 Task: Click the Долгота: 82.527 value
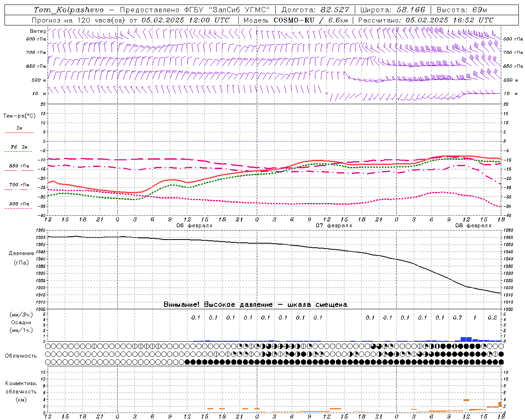click(315, 10)
